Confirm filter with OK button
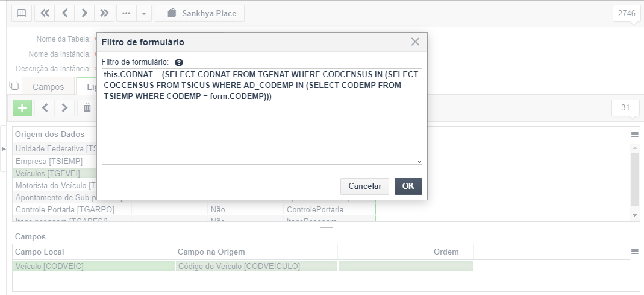The image size is (644, 295). pyautogui.click(x=408, y=186)
